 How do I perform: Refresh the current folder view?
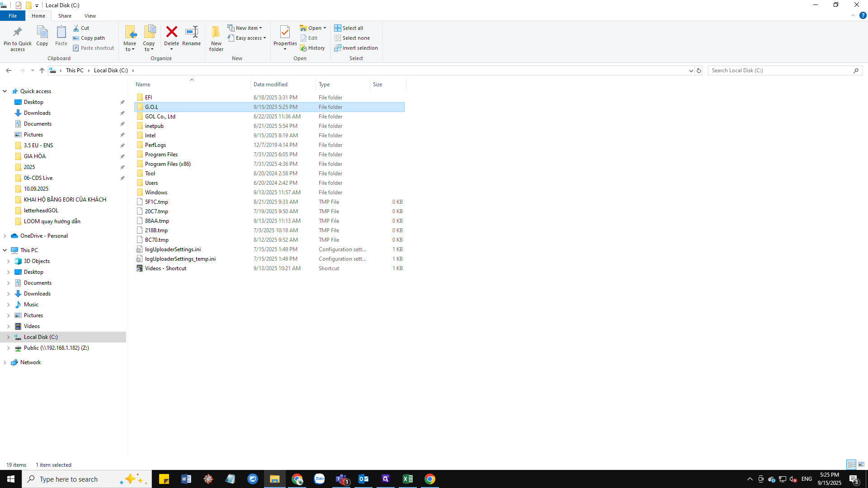[x=699, y=70]
